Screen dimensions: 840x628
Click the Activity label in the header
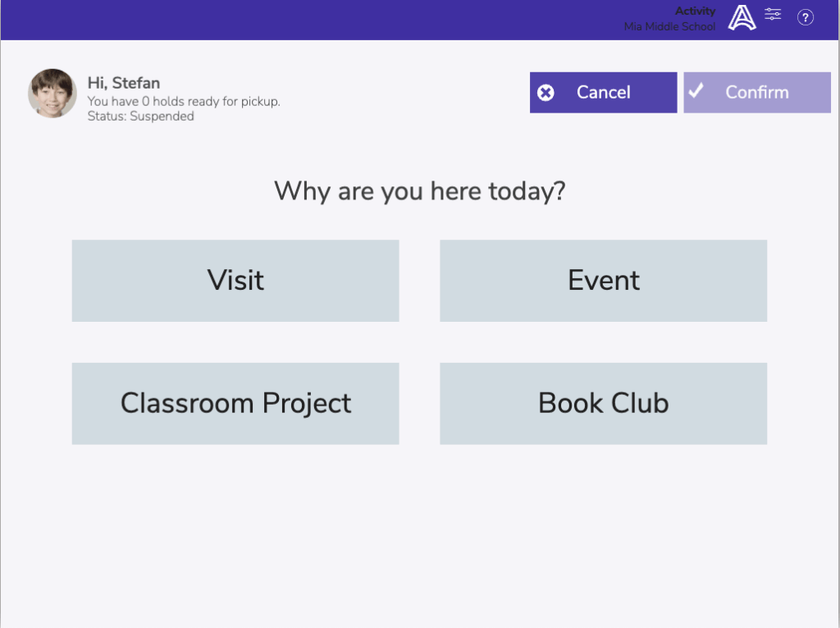pyautogui.click(x=695, y=11)
